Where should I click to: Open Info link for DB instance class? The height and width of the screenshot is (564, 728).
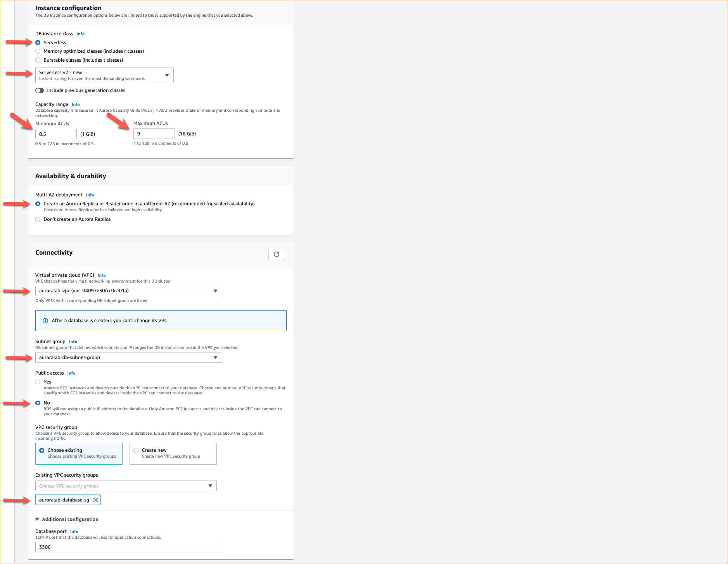(80, 34)
